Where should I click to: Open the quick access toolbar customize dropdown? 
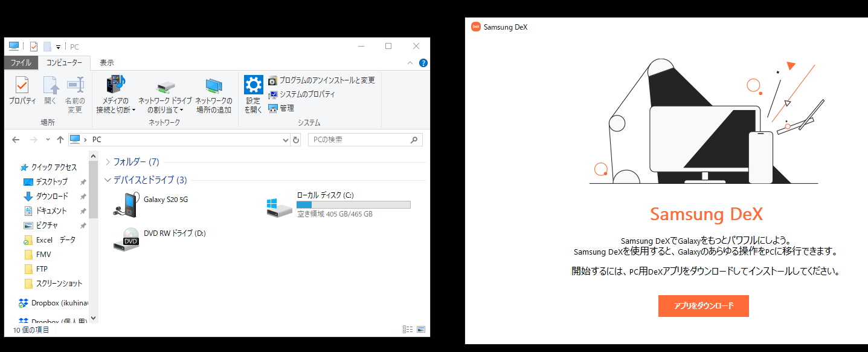(59, 47)
